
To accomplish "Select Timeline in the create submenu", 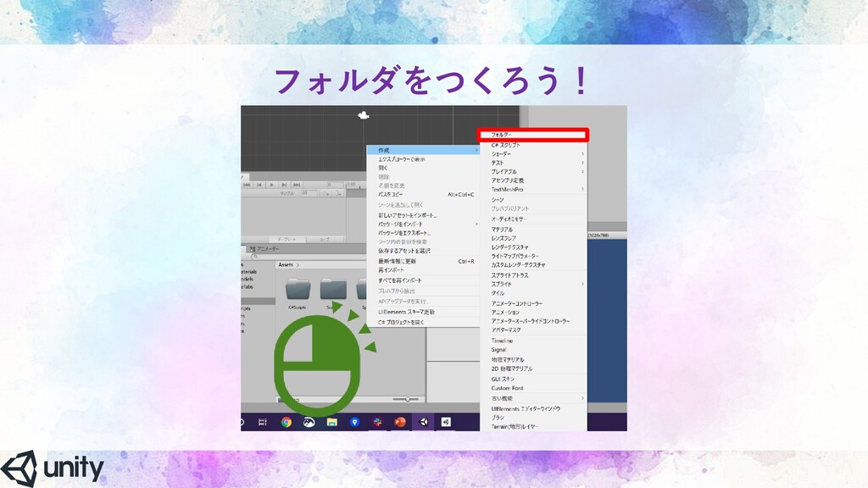I will pyautogui.click(x=533, y=341).
